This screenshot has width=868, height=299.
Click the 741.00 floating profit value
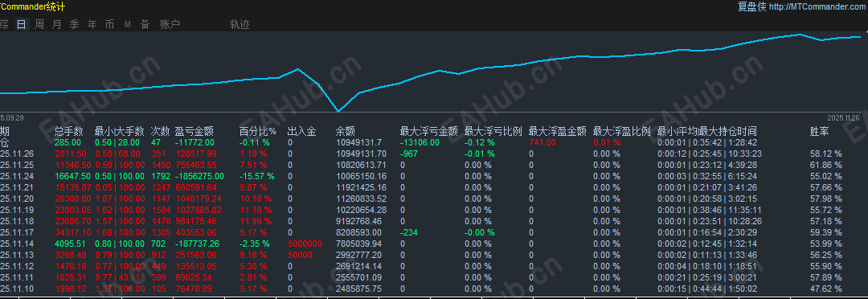542,142
